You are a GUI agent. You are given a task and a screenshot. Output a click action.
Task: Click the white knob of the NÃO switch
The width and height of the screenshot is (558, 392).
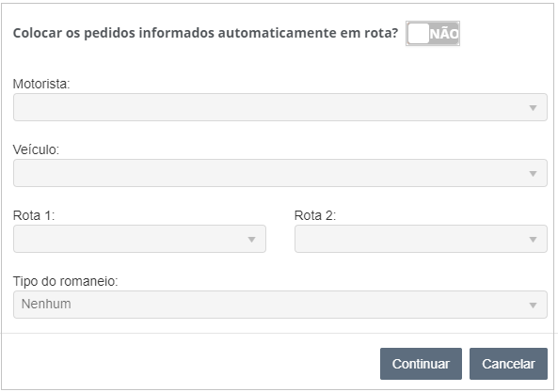point(419,34)
